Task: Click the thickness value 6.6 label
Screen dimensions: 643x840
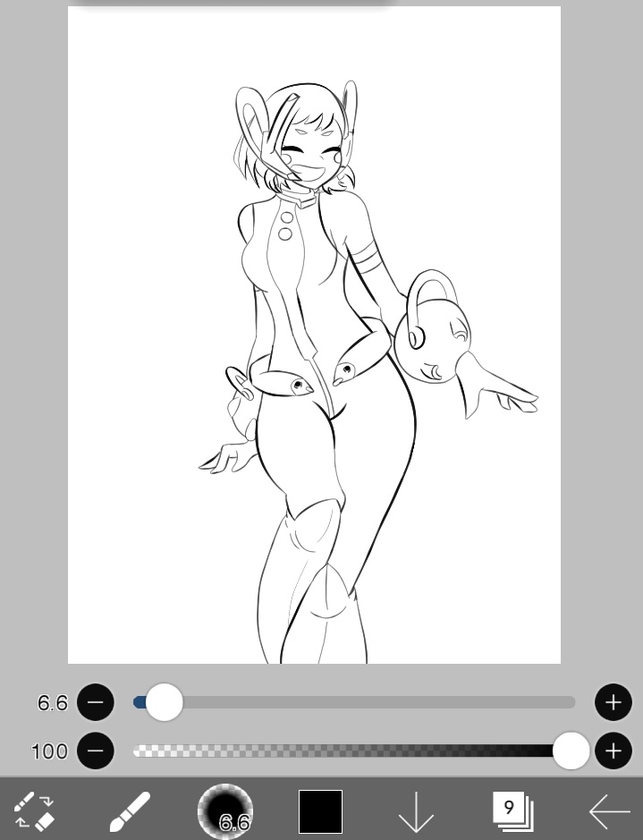Action: coord(53,702)
